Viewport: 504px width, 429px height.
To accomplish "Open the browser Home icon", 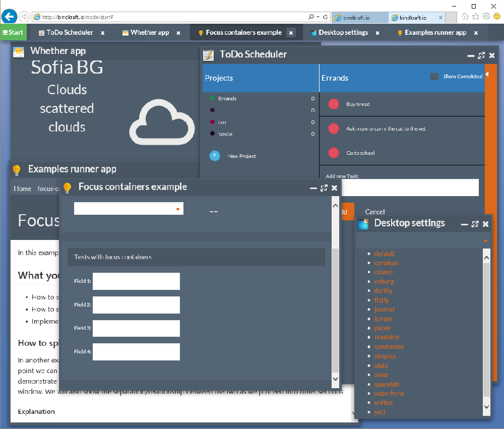I will [x=465, y=17].
